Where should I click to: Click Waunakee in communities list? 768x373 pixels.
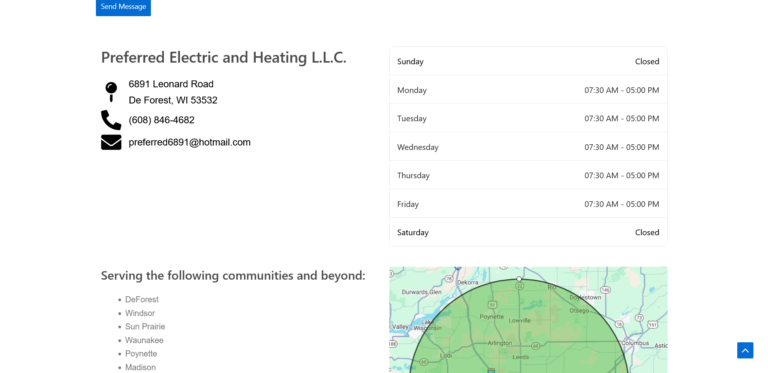pyautogui.click(x=144, y=340)
